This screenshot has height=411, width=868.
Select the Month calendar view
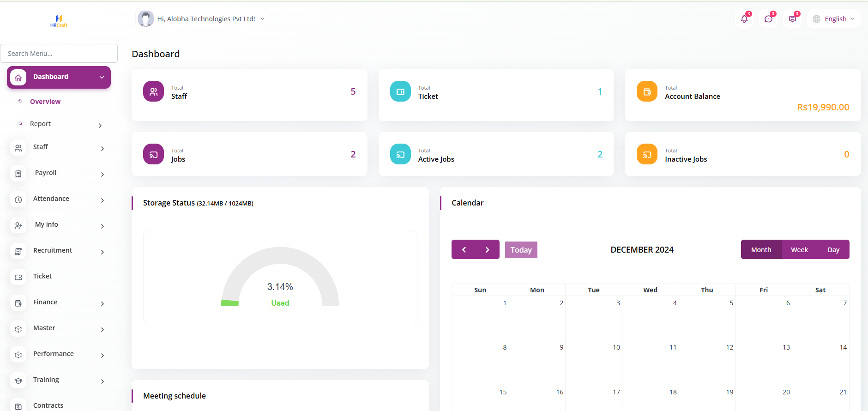point(761,250)
